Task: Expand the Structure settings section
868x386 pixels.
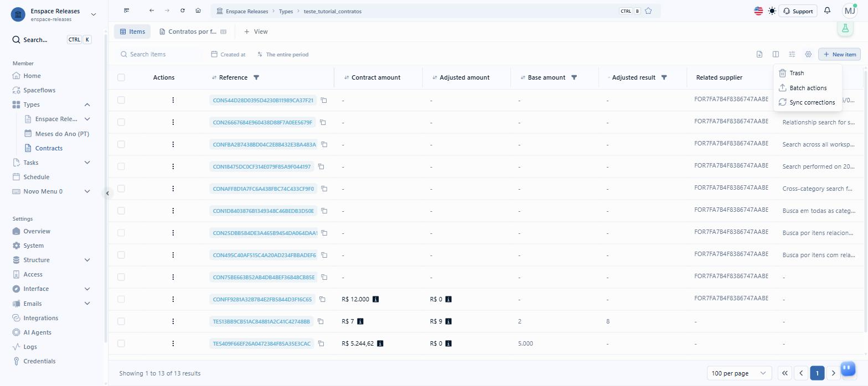Action: (x=87, y=260)
